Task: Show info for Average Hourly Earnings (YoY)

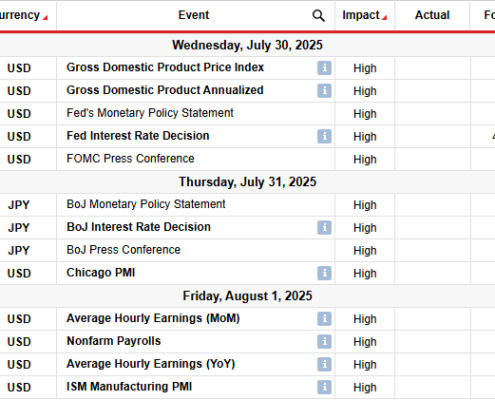Action: pyautogui.click(x=324, y=364)
